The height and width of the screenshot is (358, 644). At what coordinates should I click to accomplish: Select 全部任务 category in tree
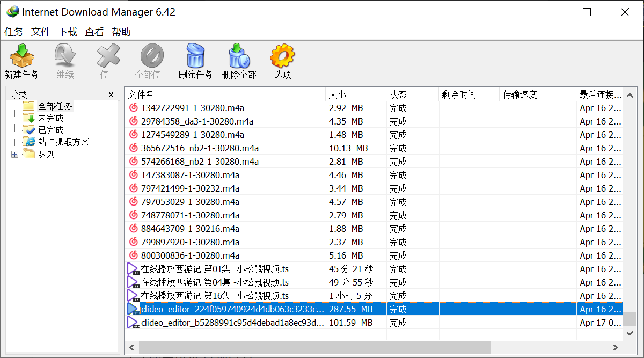coord(55,106)
